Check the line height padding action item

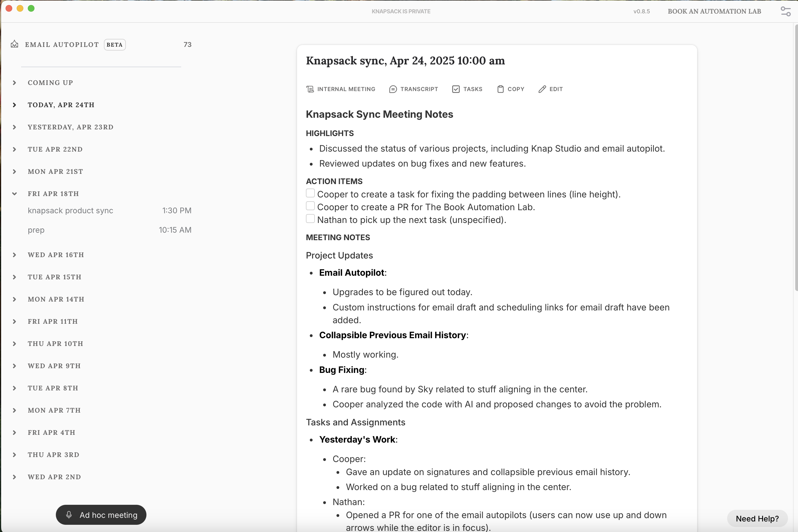point(310,194)
